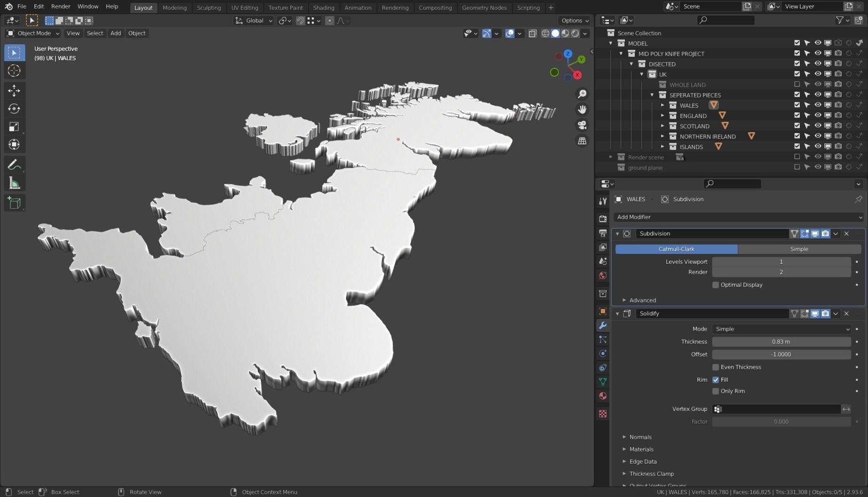
Task: Activate the Rotate tool
Action: coord(14,109)
